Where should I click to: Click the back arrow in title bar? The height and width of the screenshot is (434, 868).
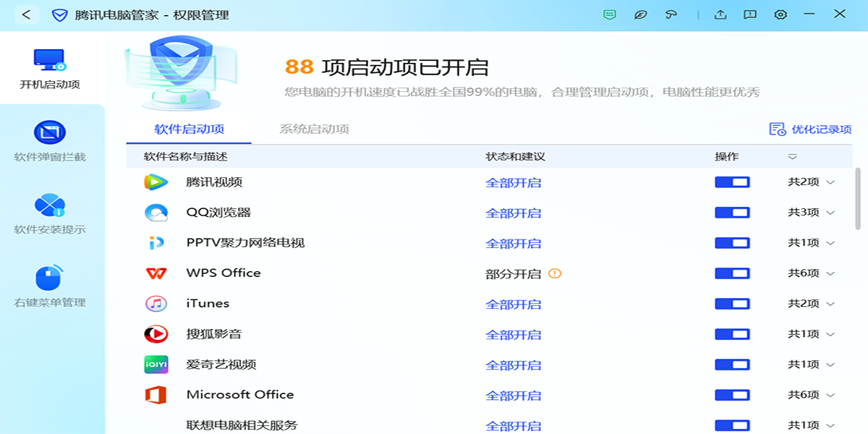coord(26,14)
